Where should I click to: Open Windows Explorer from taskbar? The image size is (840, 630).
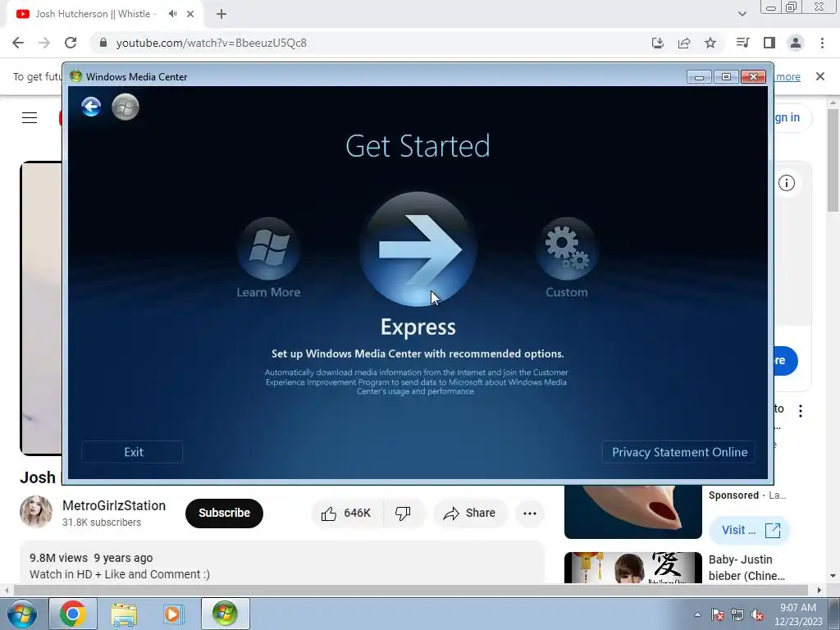pos(124,614)
